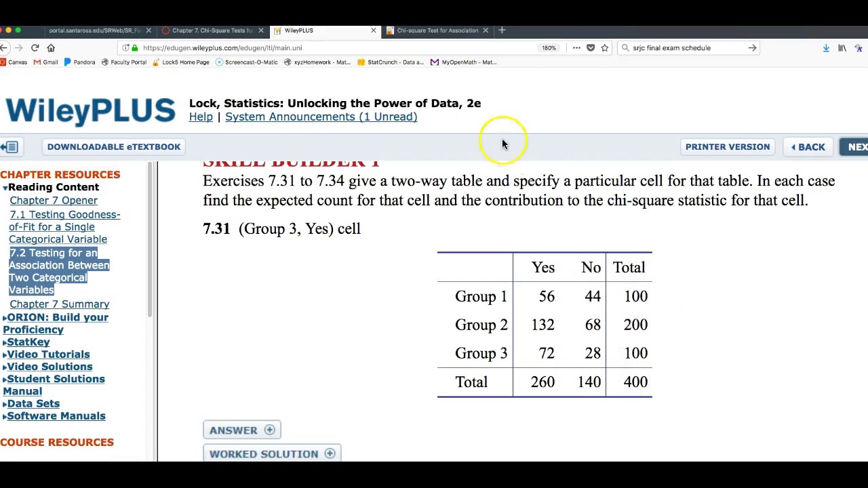Click the sidebar vertical scrollbar
The height and width of the screenshot is (488, 868).
[x=149, y=241]
